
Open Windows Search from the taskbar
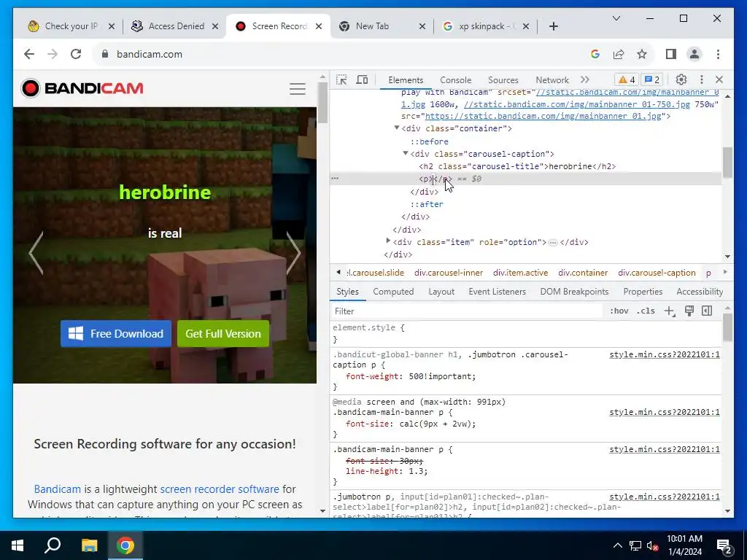coord(53,545)
